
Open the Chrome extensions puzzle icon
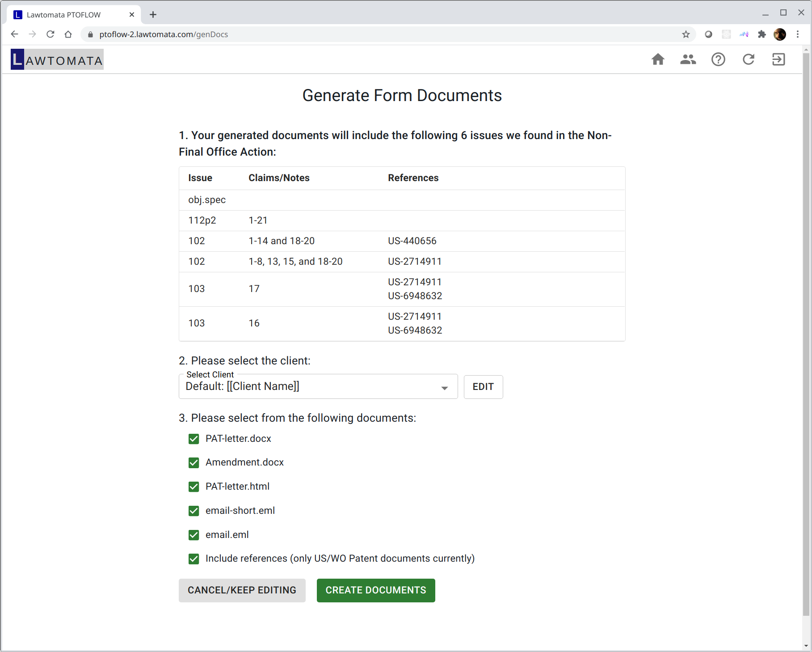tap(762, 34)
